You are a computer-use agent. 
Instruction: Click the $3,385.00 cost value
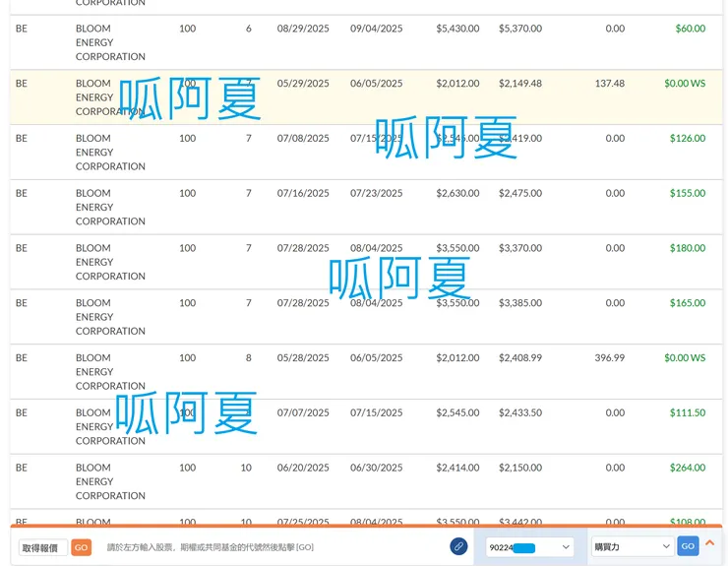[x=520, y=302]
